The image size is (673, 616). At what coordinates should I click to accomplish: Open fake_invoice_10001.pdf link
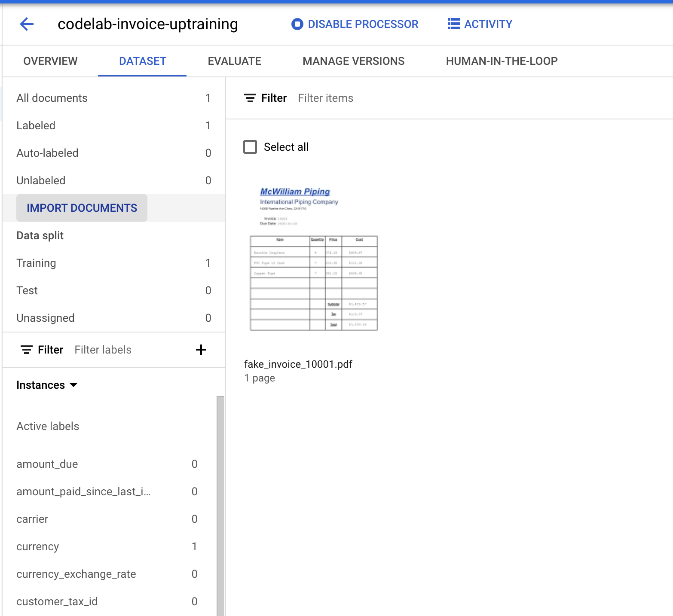click(298, 364)
